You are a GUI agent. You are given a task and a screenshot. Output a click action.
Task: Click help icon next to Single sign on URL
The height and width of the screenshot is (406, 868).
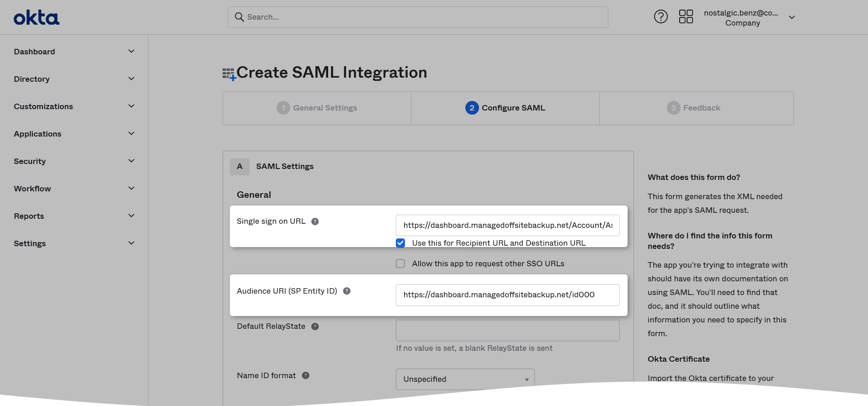click(315, 221)
